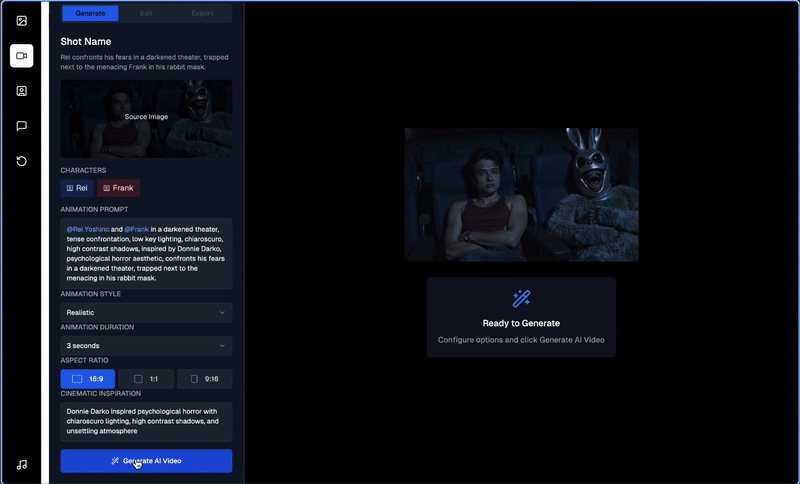Open the image section in the sidebar
The height and width of the screenshot is (484, 800).
coord(21,21)
